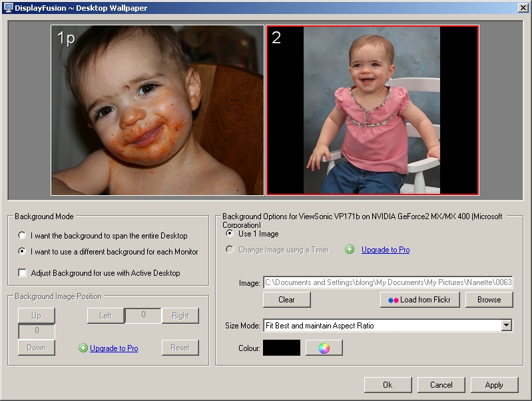Screen dimensions: 532x401
Task: Apply the wallpaper settings
Action: point(494,385)
